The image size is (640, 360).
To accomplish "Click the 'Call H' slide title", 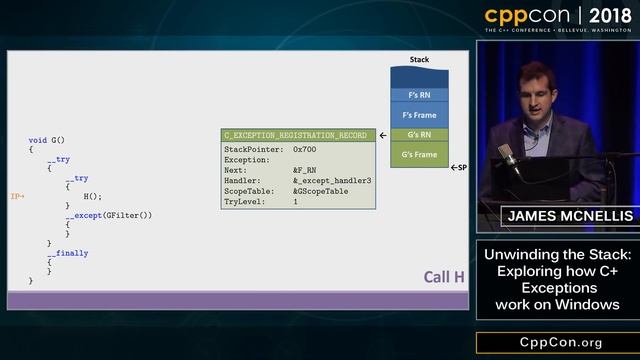I will pyautogui.click(x=444, y=277).
